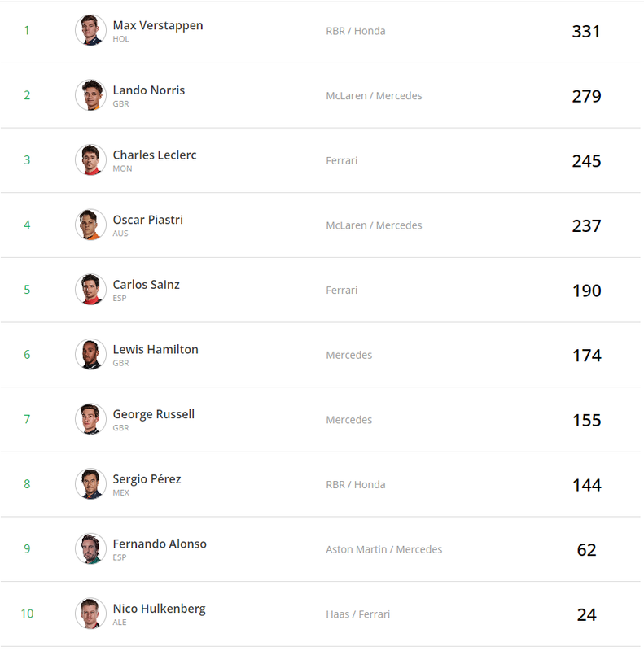Click Fernando Alonso's portrait thumbnail
The height and width of the screenshot is (651, 644).
pyautogui.click(x=90, y=548)
